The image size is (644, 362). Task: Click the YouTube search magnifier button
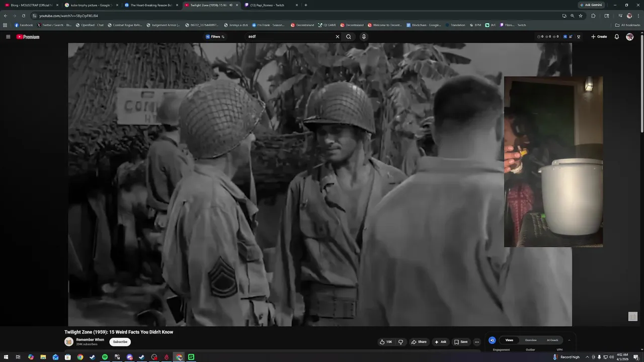348,37
